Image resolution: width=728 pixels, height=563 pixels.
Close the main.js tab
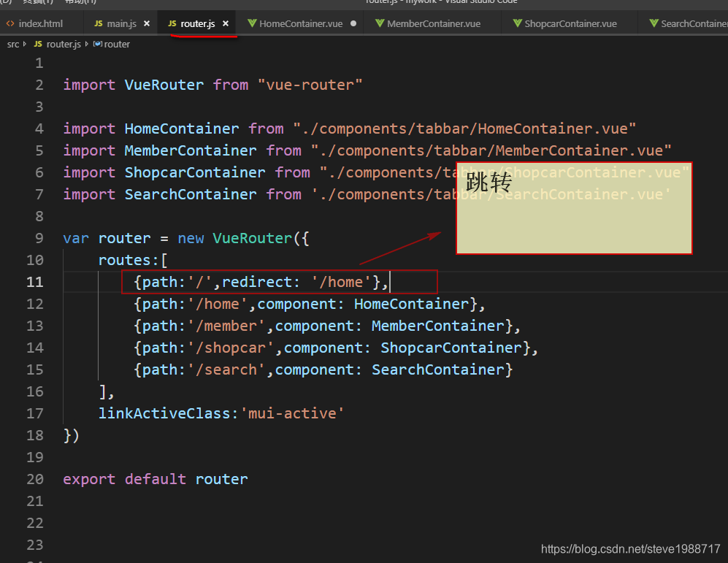(x=147, y=23)
